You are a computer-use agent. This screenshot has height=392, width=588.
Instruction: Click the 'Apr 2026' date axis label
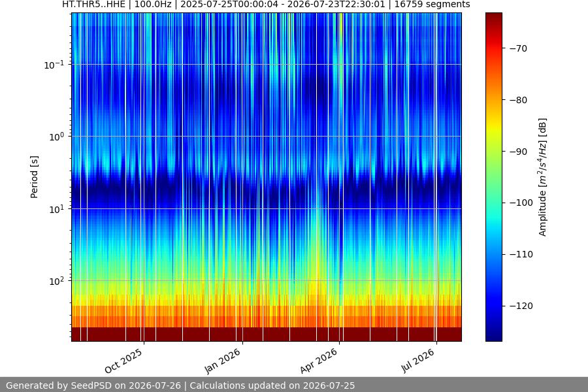tap(319, 361)
